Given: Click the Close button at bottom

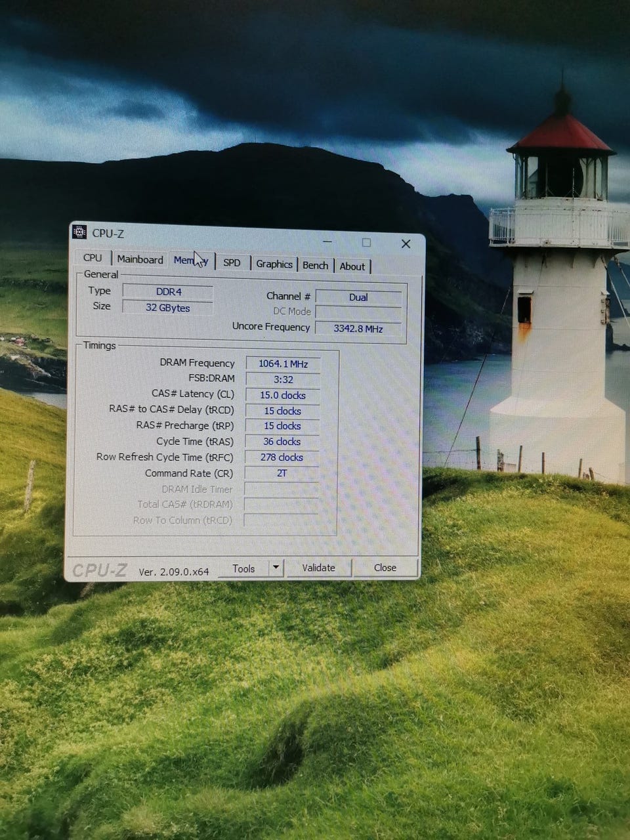Looking at the screenshot, I should pyautogui.click(x=385, y=568).
